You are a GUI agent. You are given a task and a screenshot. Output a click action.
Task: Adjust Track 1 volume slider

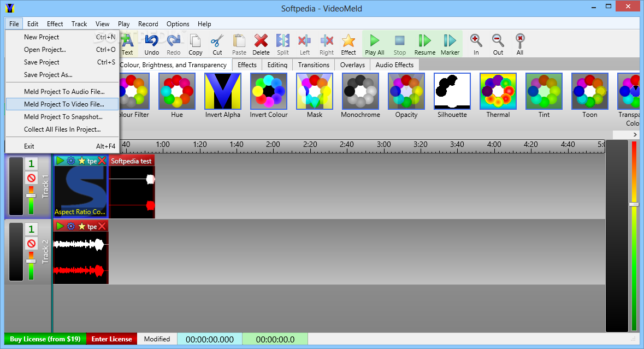[x=31, y=196]
